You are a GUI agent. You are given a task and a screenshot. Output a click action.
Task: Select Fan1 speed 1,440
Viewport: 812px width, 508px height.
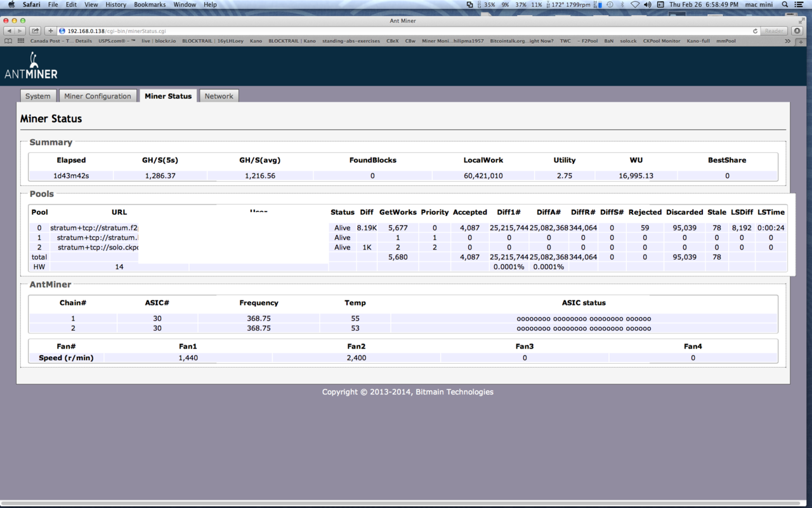pos(188,358)
